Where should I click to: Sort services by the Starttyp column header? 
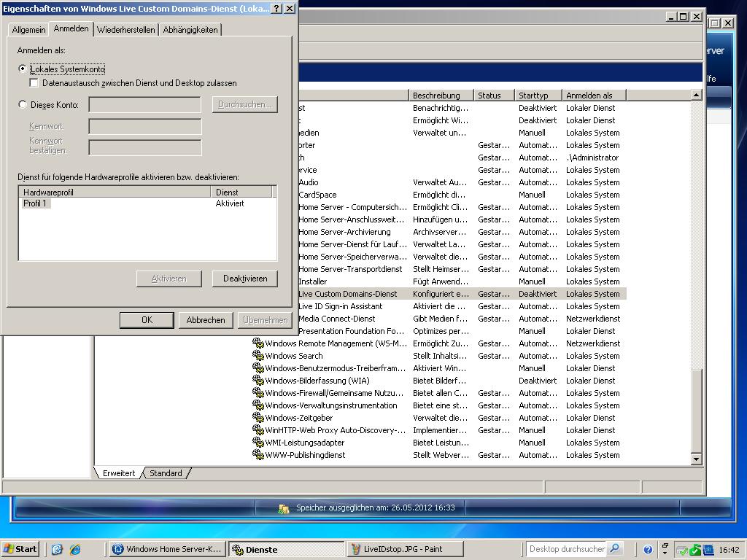(x=538, y=96)
